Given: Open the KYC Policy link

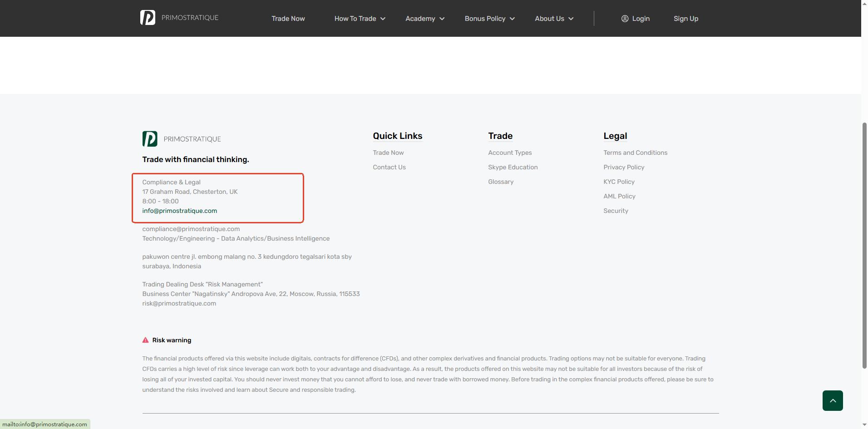Looking at the screenshot, I should pyautogui.click(x=619, y=182).
